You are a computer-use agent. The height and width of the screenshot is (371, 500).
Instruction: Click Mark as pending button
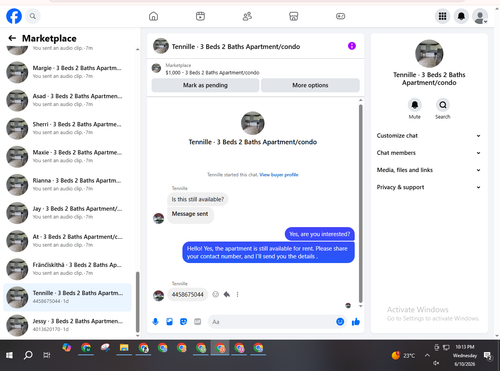205,85
